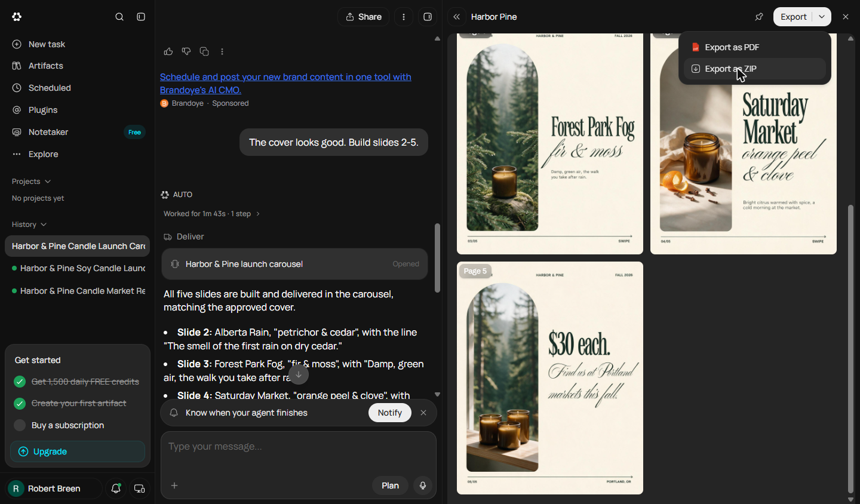This screenshot has width=860, height=504.
Task: Click the devices icon beside notifications
Action: pos(140,488)
